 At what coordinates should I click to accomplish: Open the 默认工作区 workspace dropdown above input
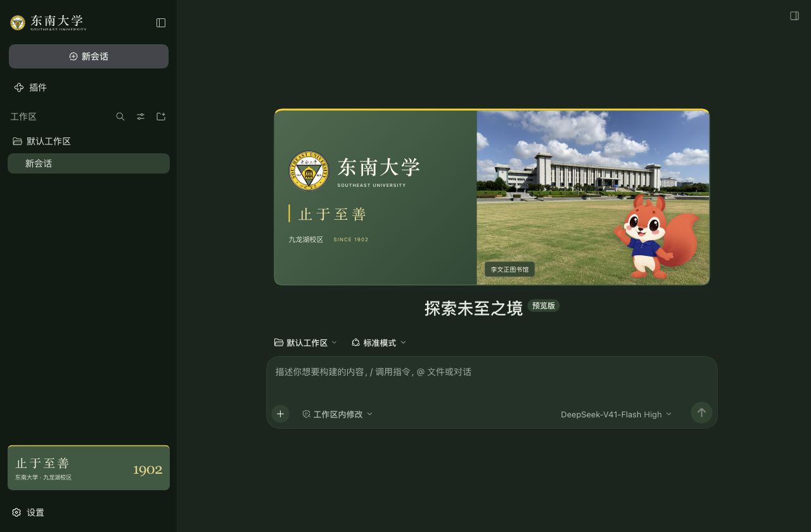tap(305, 343)
